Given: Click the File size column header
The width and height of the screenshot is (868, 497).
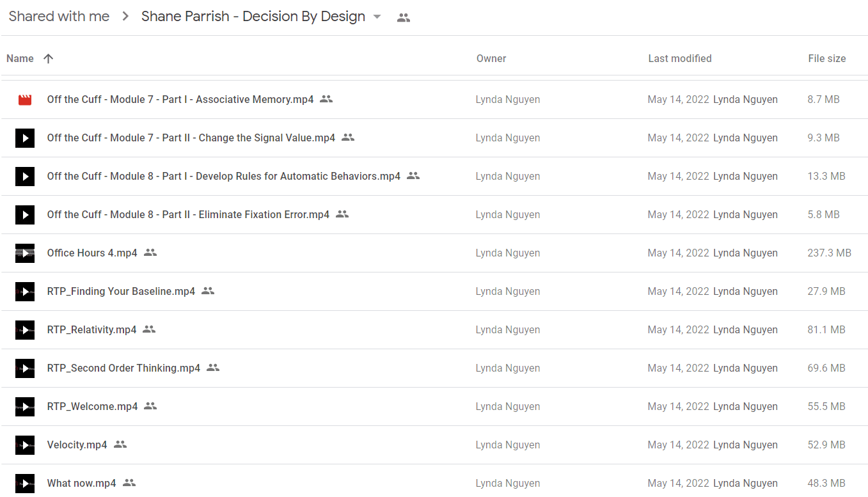Looking at the screenshot, I should tap(826, 58).
